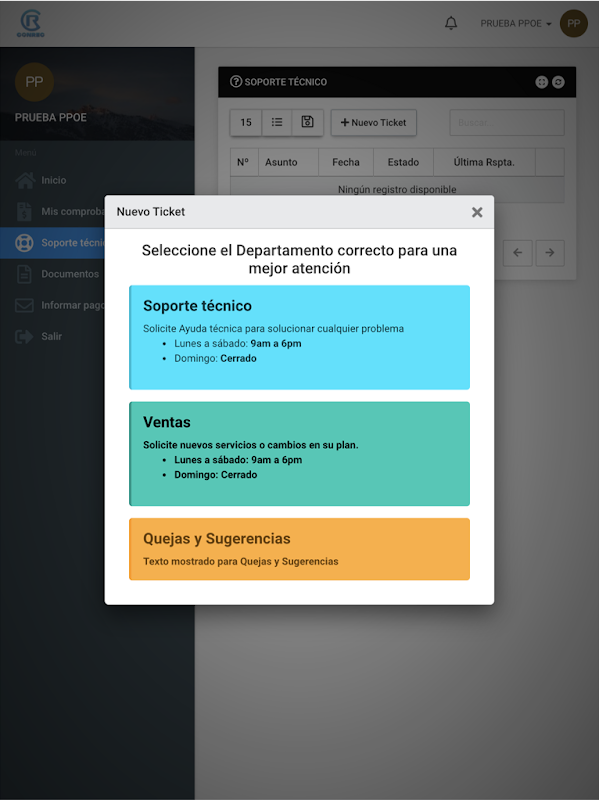Image resolution: width=599 pixels, height=800 pixels.
Task: Open the 15 rows-per-page selector
Action: (x=246, y=122)
